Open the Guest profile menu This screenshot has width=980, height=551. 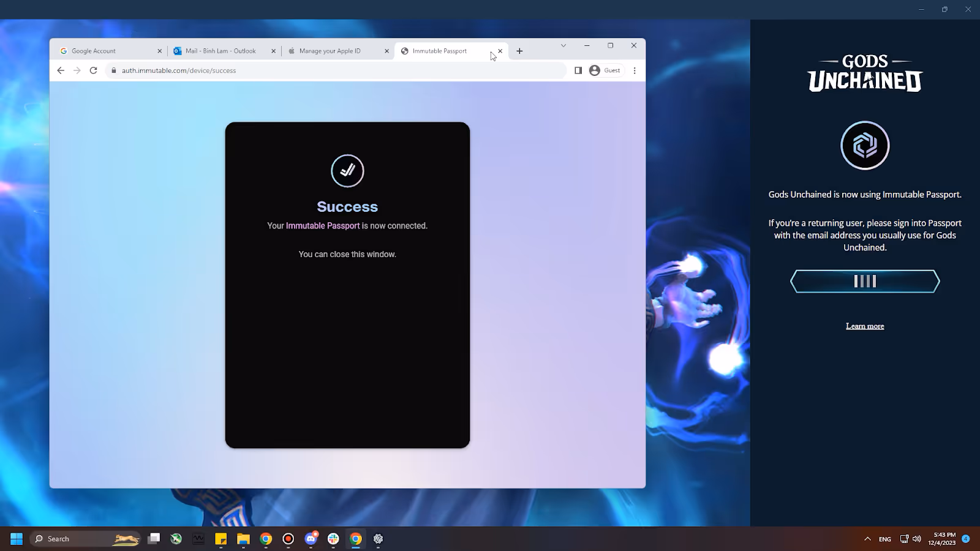click(x=605, y=70)
